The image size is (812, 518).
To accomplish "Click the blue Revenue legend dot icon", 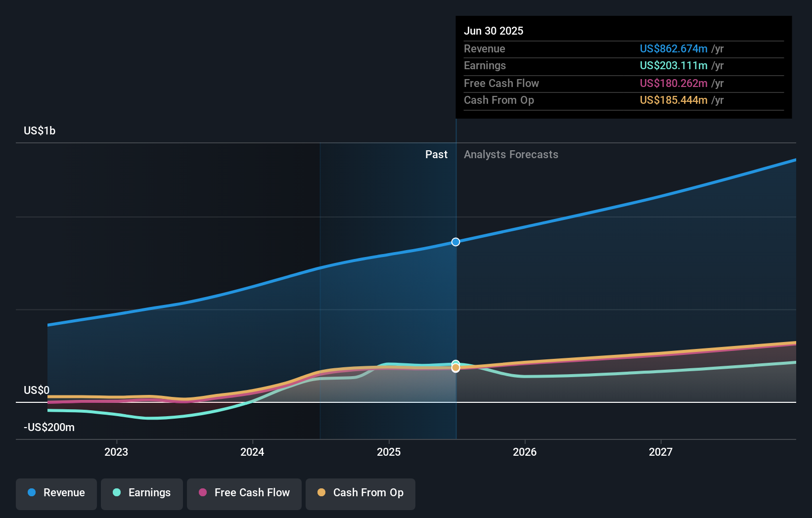I will click(32, 493).
